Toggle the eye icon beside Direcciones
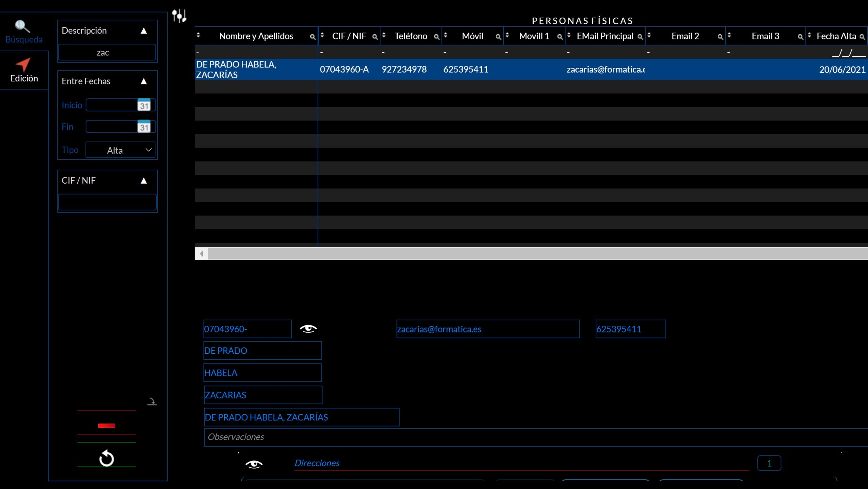This screenshot has width=868, height=489. (x=254, y=464)
